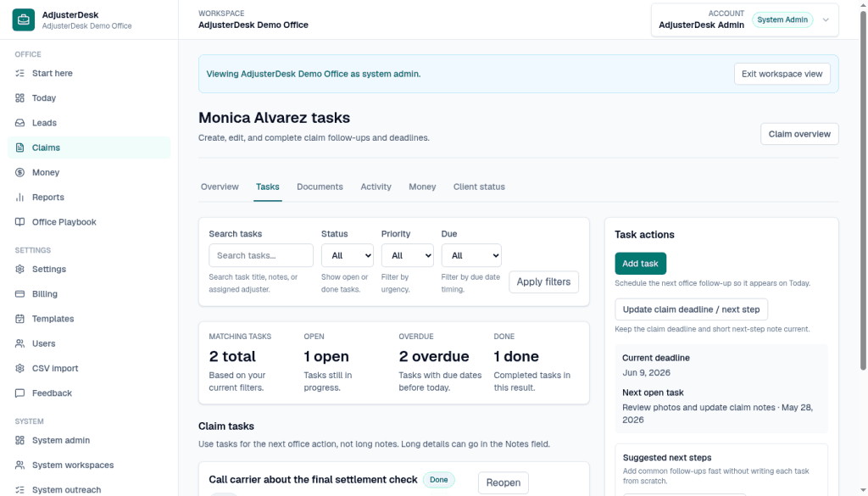The width and height of the screenshot is (868, 496).
Task: Open CSV import sidebar item
Action: pos(88,368)
